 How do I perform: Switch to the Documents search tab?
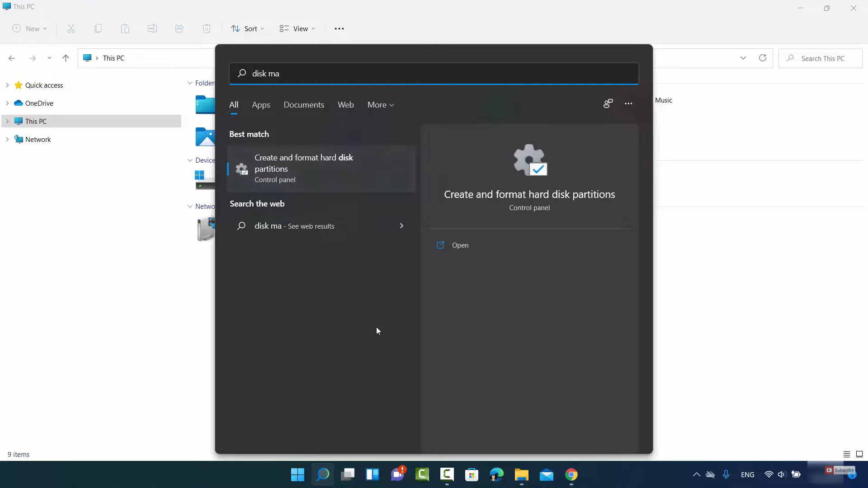pos(304,105)
